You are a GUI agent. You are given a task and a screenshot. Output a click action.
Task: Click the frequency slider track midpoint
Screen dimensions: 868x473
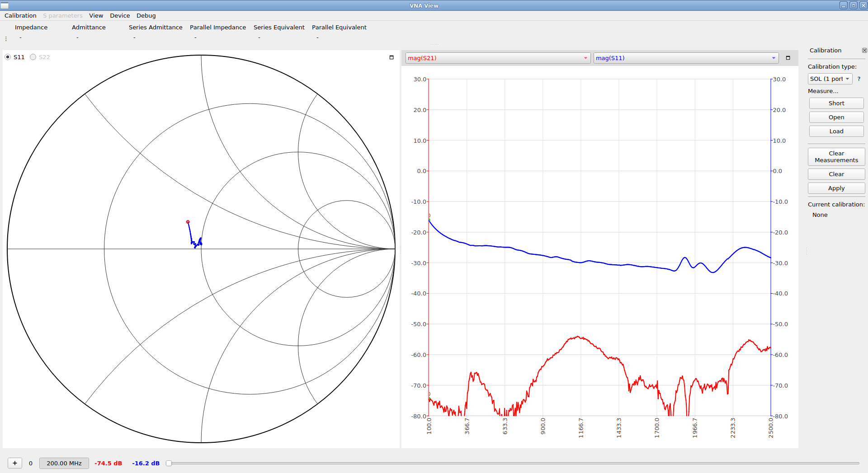[x=513, y=463]
